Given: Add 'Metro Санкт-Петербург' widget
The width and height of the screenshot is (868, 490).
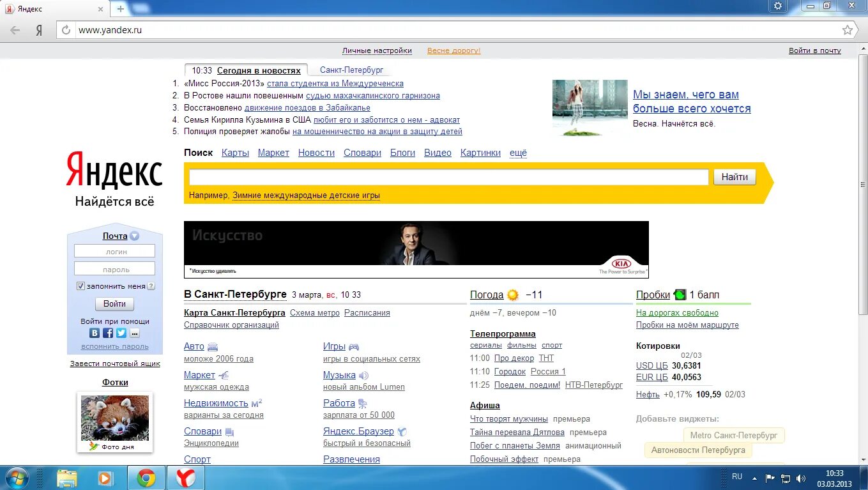Looking at the screenshot, I should point(734,435).
